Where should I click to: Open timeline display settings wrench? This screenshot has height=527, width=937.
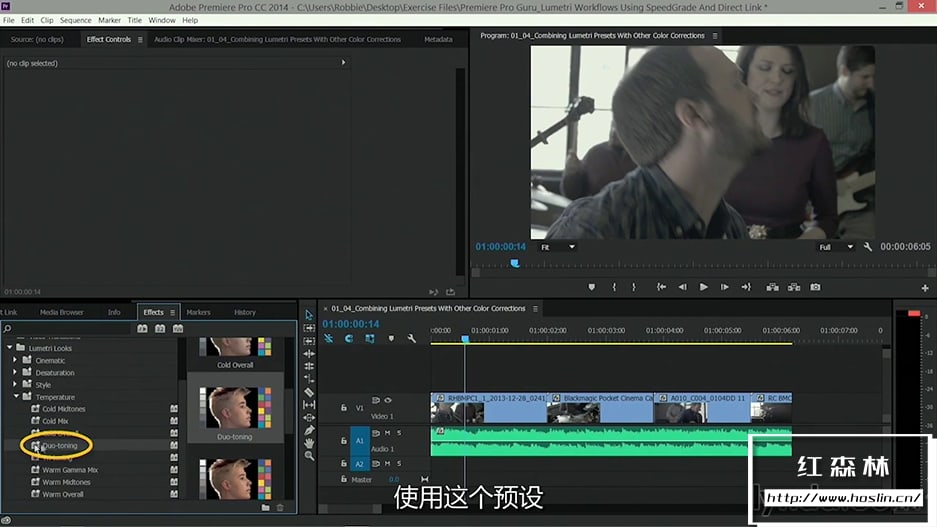411,338
